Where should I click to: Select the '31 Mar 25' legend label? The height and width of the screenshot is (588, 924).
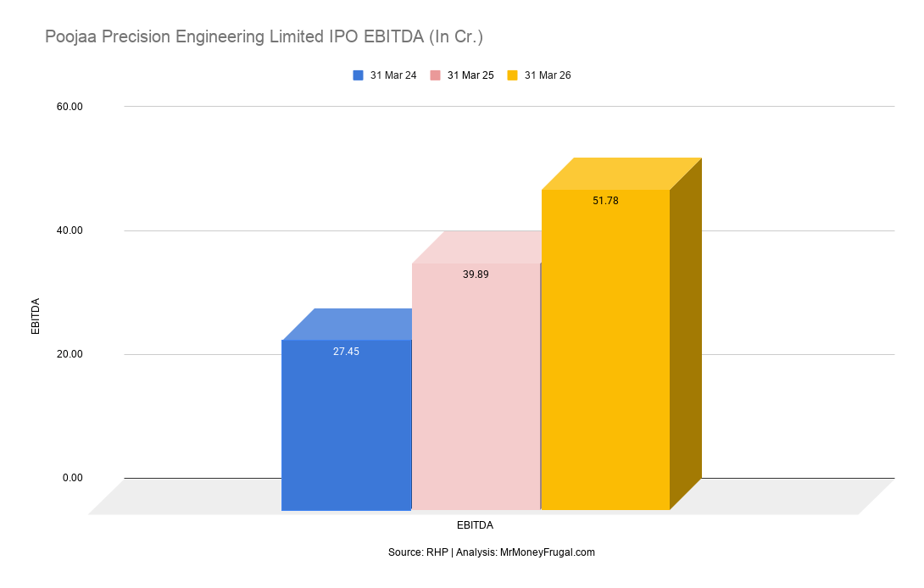470,75
